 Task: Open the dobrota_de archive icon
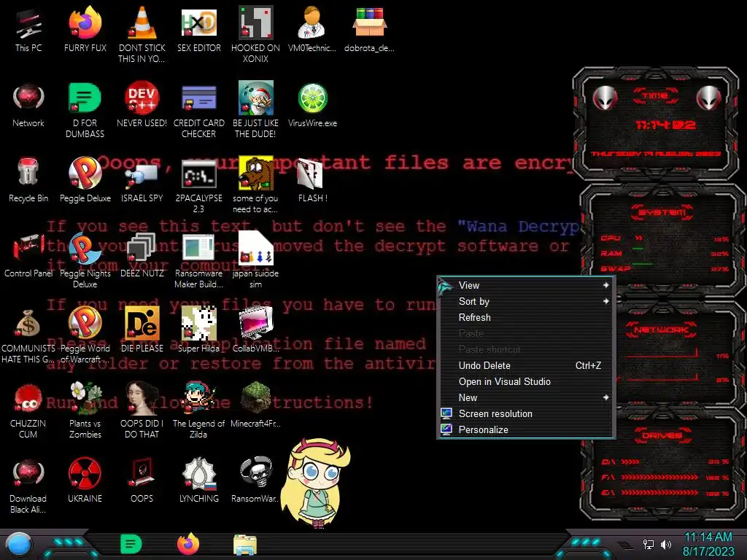(368, 29)
